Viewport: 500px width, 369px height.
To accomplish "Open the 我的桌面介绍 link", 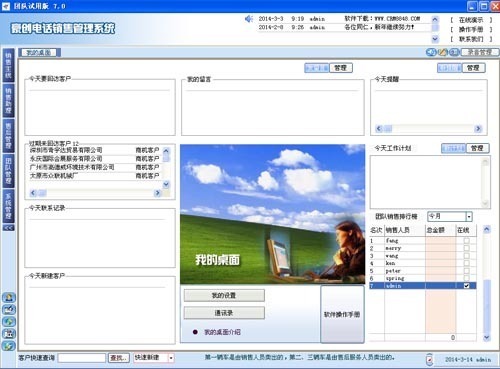I will [x=222, y=332].
